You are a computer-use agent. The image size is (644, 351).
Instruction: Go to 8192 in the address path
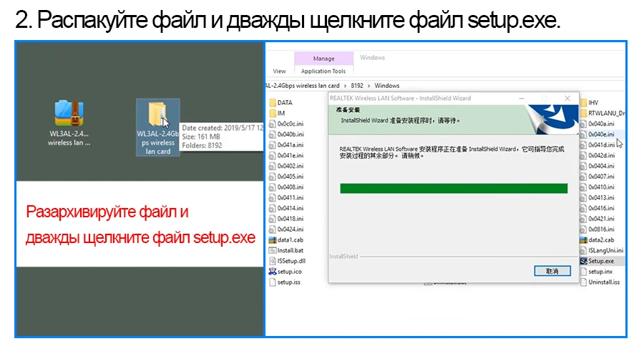tap(357, 86)
